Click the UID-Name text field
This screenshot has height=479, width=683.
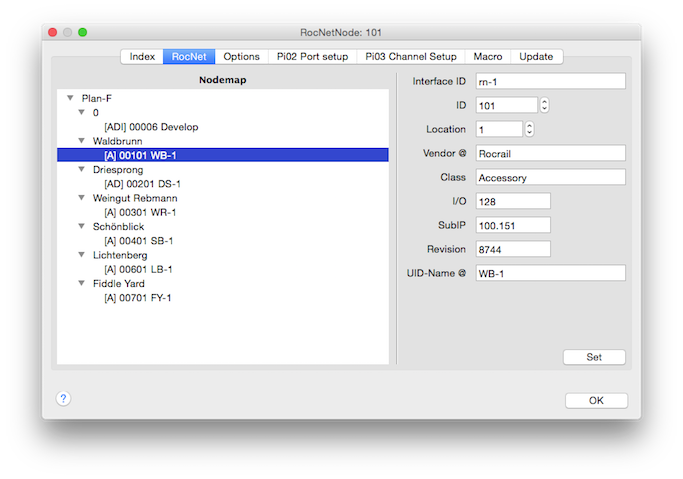pyautogui.click(x=550, y=273)
